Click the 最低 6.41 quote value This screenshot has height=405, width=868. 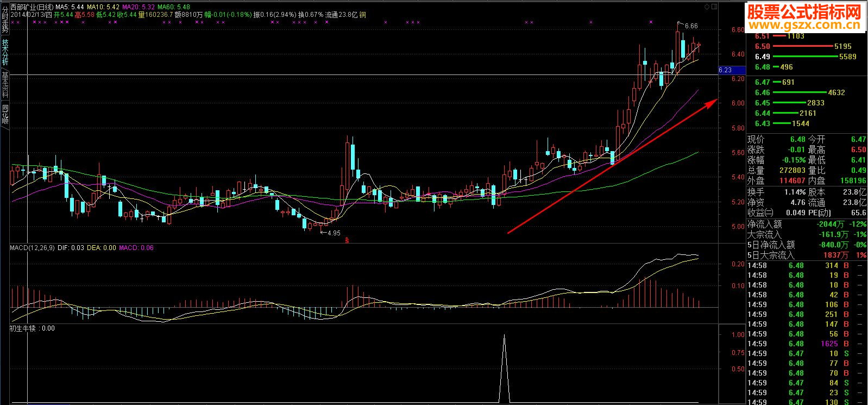pyautogui.click(x=859, y=160)
